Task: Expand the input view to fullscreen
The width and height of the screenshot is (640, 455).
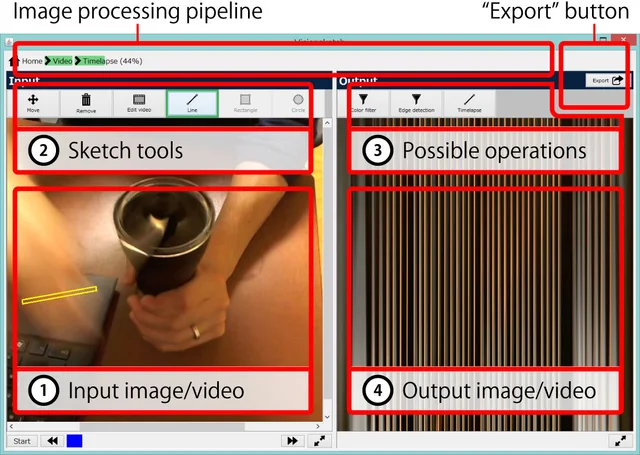Action: 319,441
